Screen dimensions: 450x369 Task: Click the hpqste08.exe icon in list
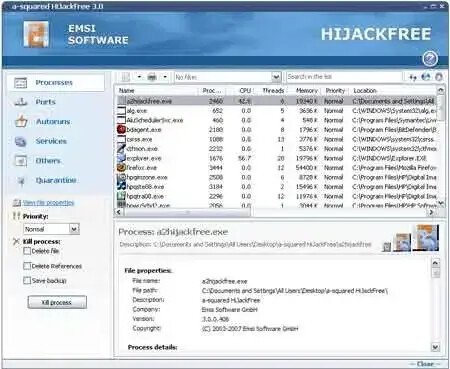(x=121, y=186)
